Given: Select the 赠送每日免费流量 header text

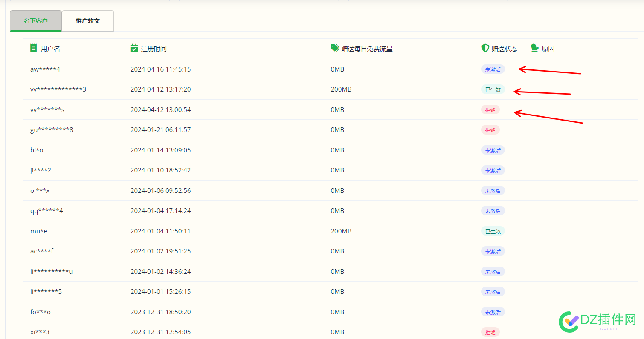Looking at the screenshot, I should [367, 49].
